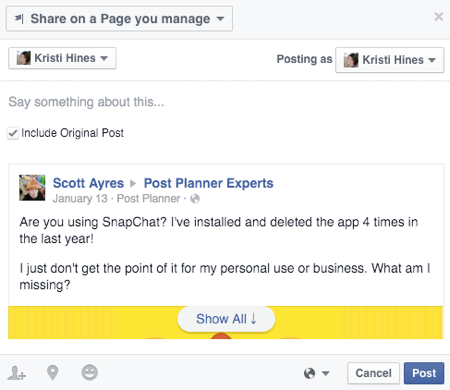Open Share on a Page you manage dropdown
This screenshot has height=390, width=450.
point(119,19)
